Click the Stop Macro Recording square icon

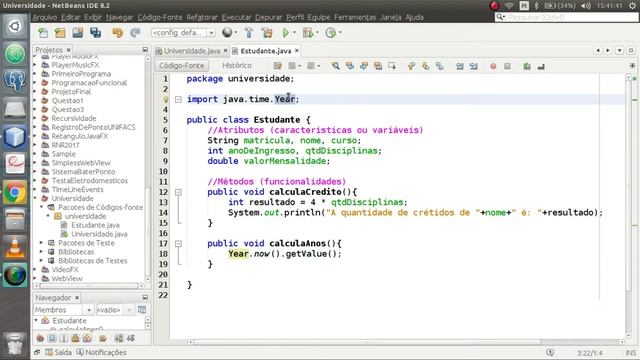(x=507, y=66)
